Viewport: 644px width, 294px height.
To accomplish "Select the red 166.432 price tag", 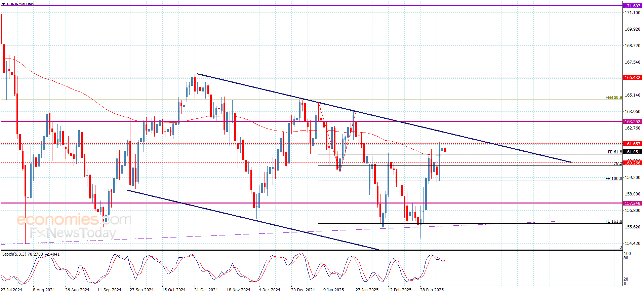I will [x=632, y=77].
